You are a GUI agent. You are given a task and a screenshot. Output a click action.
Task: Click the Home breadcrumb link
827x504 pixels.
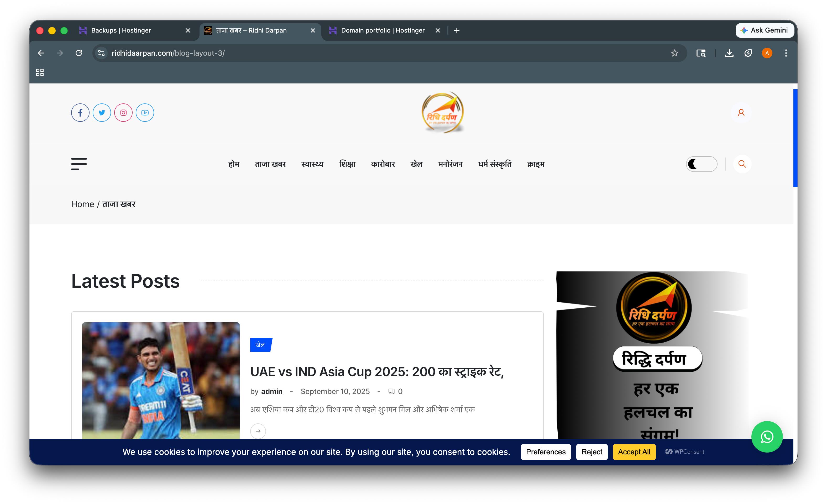[82, 204]
